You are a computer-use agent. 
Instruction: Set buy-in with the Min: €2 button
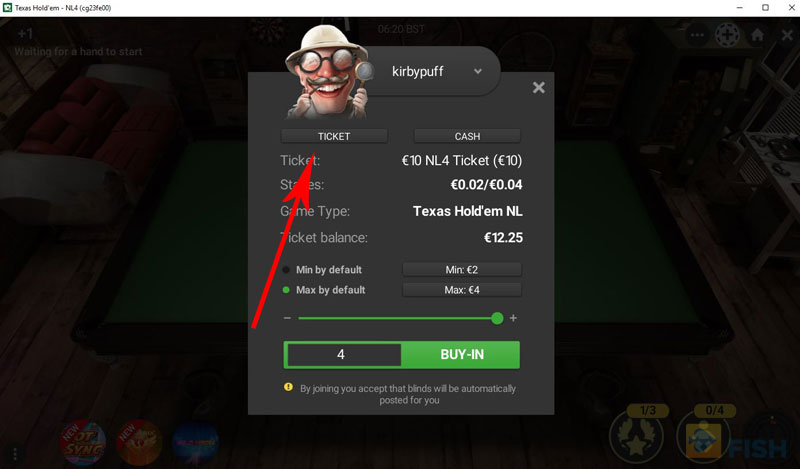click(462, 269)
